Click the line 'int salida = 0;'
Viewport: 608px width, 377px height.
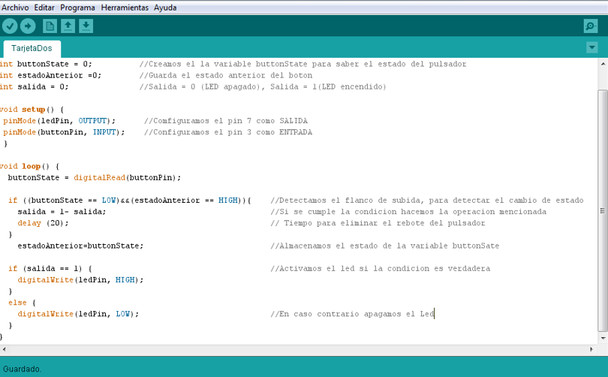(34, 86)
